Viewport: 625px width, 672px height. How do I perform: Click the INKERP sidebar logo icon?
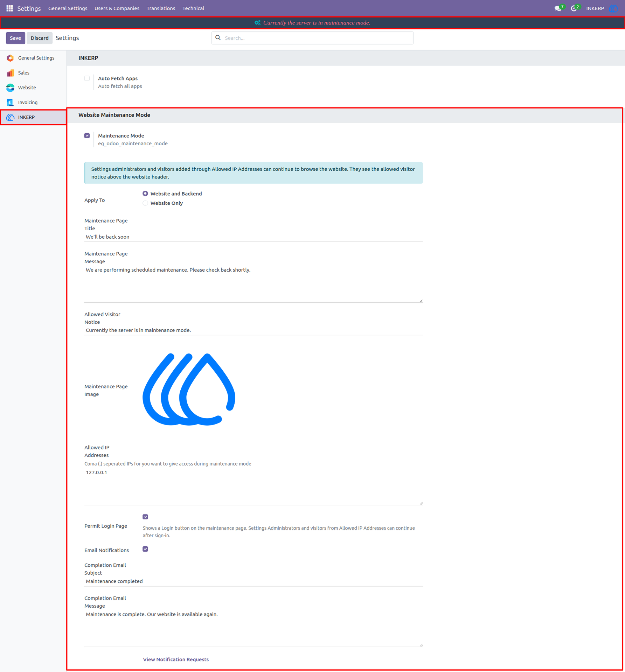tap(10, 117)
